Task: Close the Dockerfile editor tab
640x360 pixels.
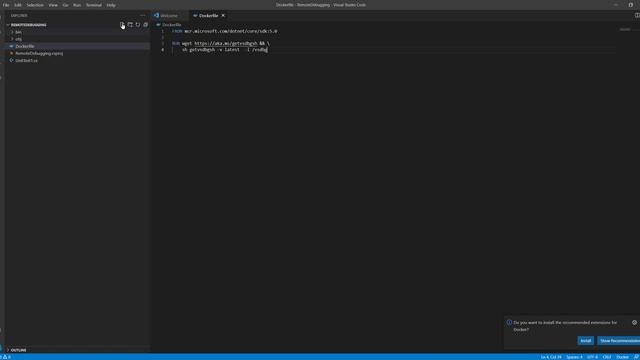Action: [223, 16]
